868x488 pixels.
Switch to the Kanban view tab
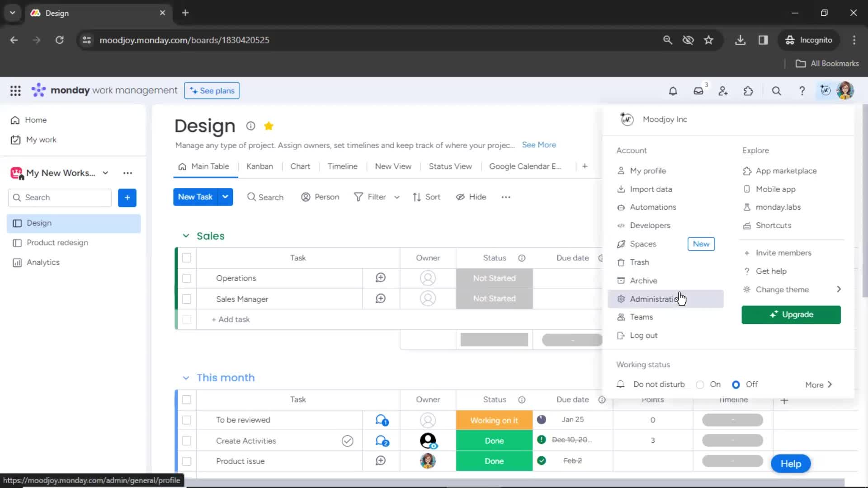coord(259,166)
